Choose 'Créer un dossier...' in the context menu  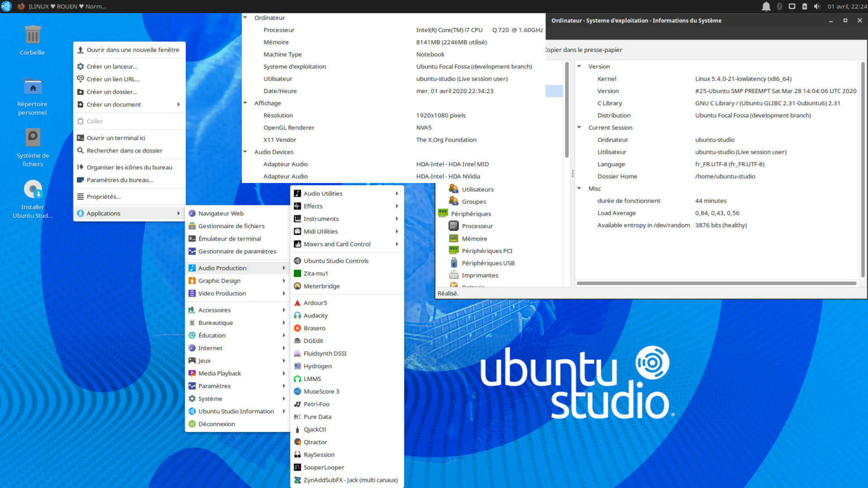coord(111,91)
